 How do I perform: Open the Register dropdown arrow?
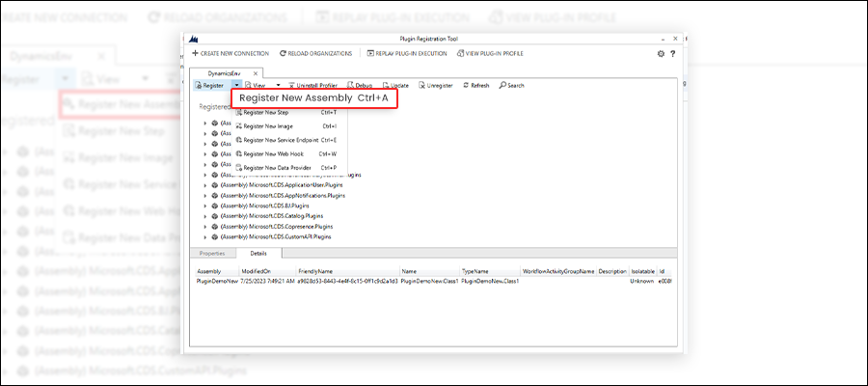tap(236, 85)
